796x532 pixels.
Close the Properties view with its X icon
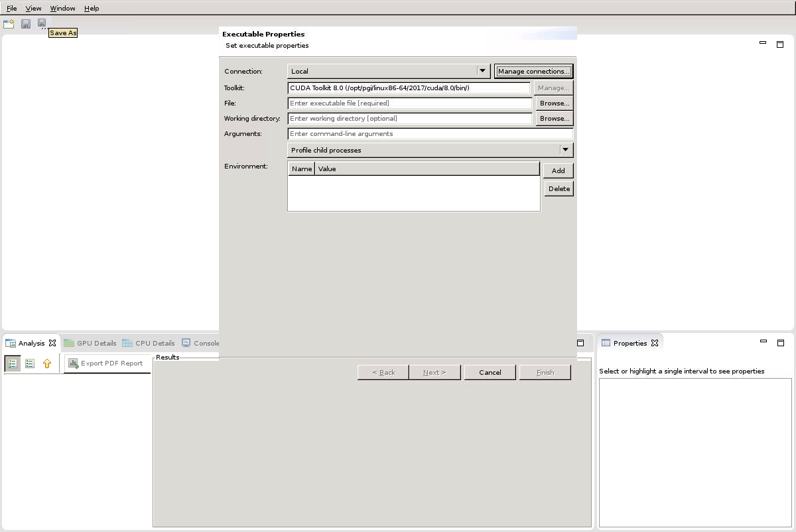point(655,343)
